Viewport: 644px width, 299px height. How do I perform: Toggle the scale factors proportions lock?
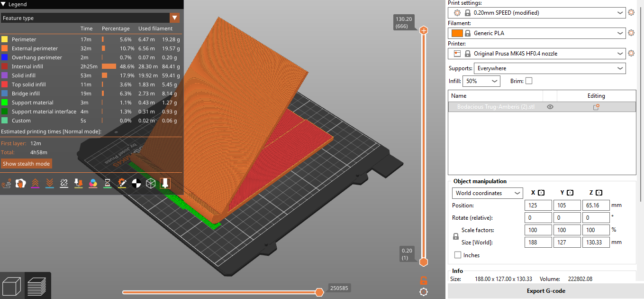coord(456,236)
